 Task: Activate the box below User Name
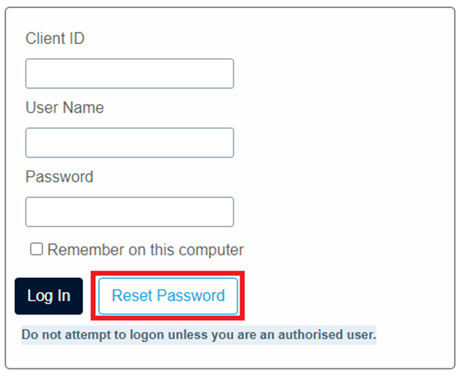point(129,143)
